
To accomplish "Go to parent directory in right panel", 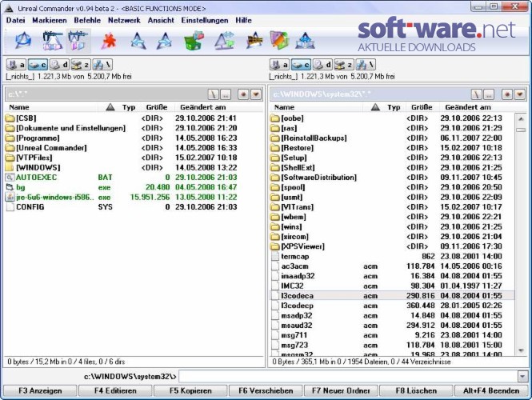I will click(489, 94).
